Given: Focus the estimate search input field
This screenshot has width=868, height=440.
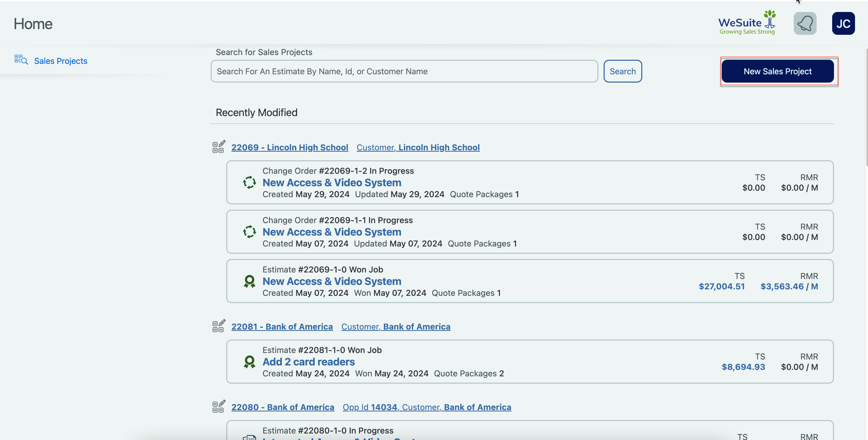Looking at the screenshot, I should (404, 71).
